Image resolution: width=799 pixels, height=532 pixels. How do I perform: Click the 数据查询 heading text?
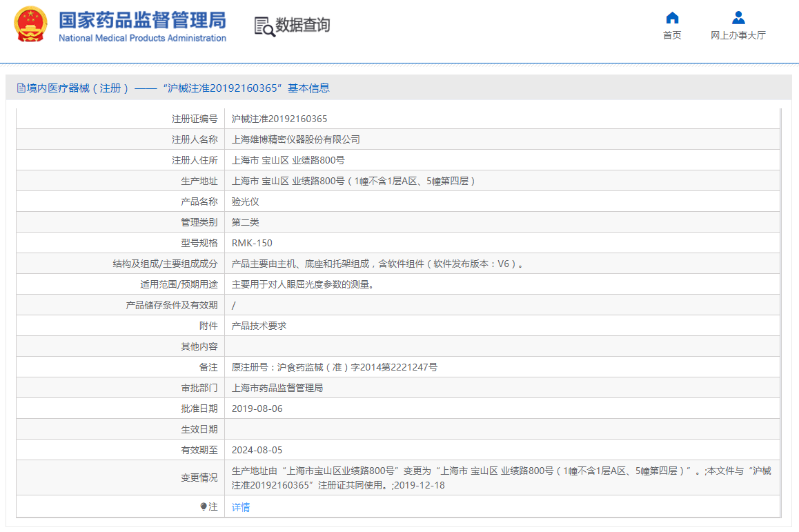[303, 24]
